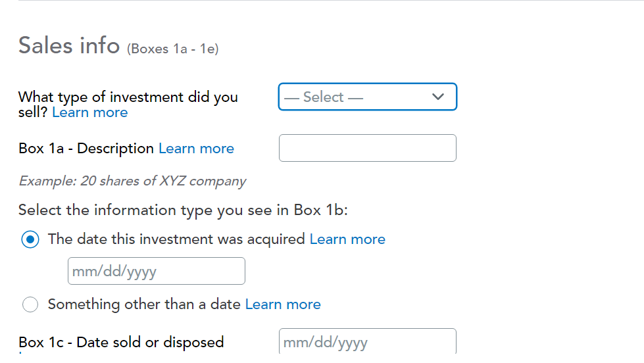Open Learn more after Something other than a date

[283, 304]
